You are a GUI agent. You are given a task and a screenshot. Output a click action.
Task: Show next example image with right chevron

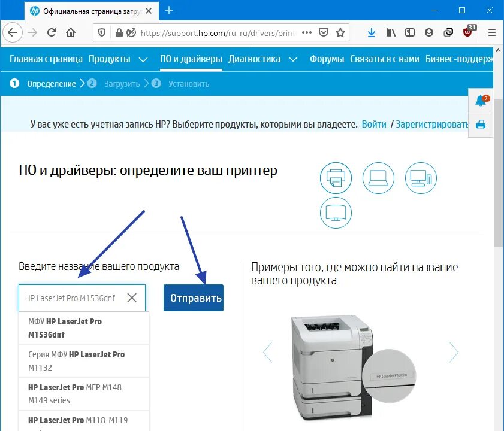pos(454,353)
